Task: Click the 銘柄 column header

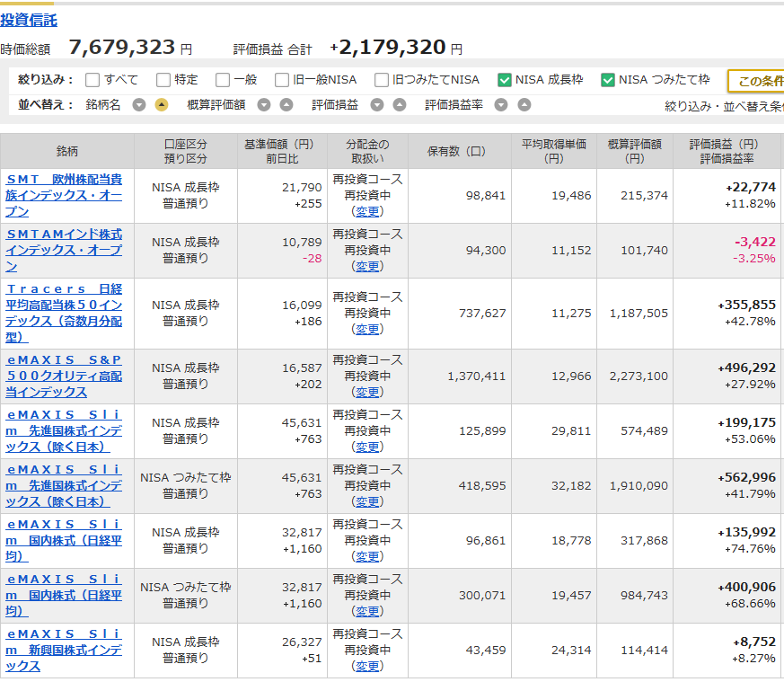Action: [x=67, y=151]
